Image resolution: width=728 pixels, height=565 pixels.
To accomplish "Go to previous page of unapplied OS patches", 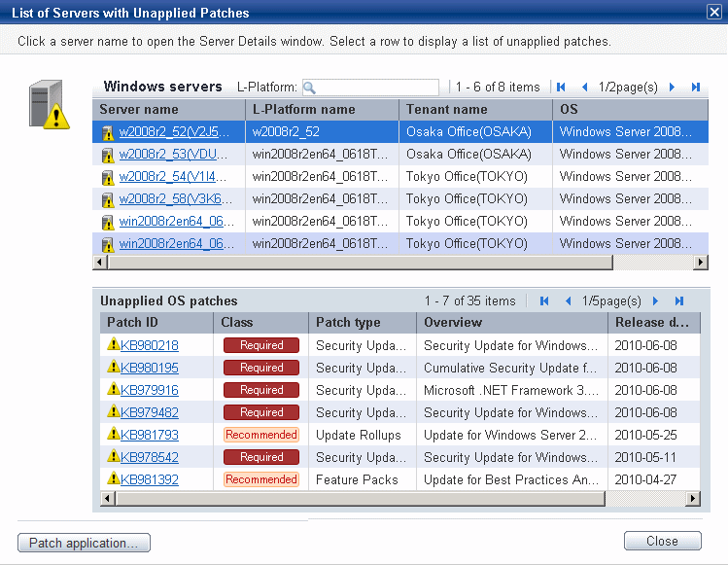I will (x=568, y=301).
